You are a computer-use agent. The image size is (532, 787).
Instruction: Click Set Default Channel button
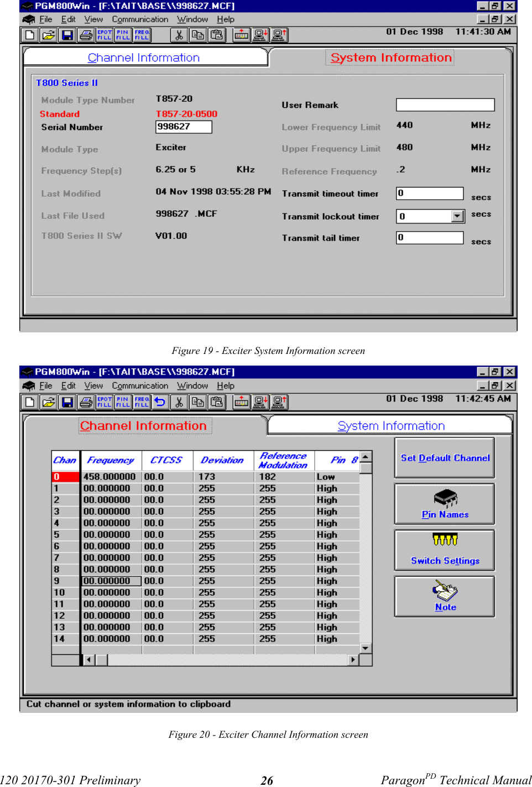(x=445, y=458)
